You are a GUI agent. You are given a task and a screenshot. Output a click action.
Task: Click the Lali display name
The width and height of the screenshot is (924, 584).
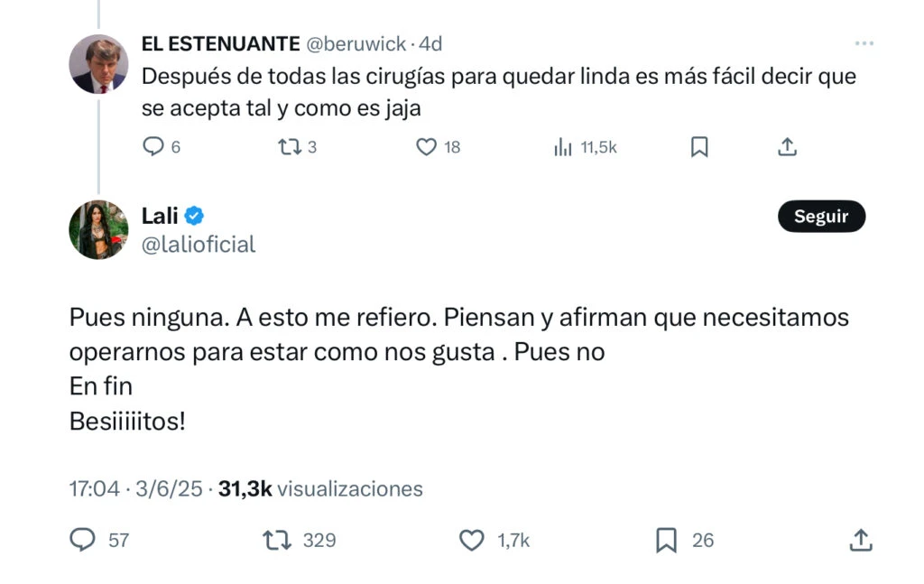tap(160, 216)
